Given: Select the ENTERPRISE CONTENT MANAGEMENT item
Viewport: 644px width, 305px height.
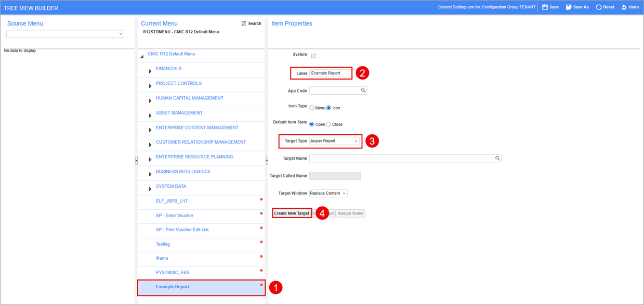Looking at the screenshot, I should [197, 128].
